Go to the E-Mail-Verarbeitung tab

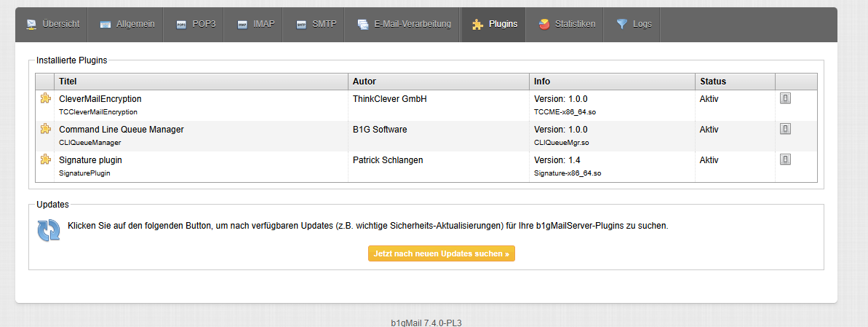[x=405, y=24]
